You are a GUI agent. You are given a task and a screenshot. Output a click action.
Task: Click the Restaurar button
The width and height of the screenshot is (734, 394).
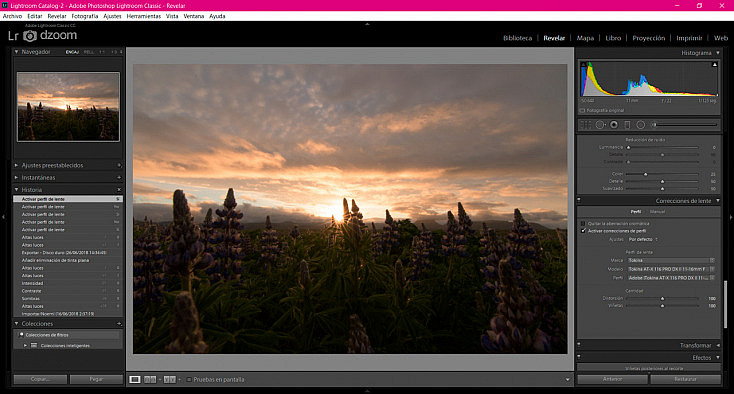pyautogui.click(x=686, y=379)
